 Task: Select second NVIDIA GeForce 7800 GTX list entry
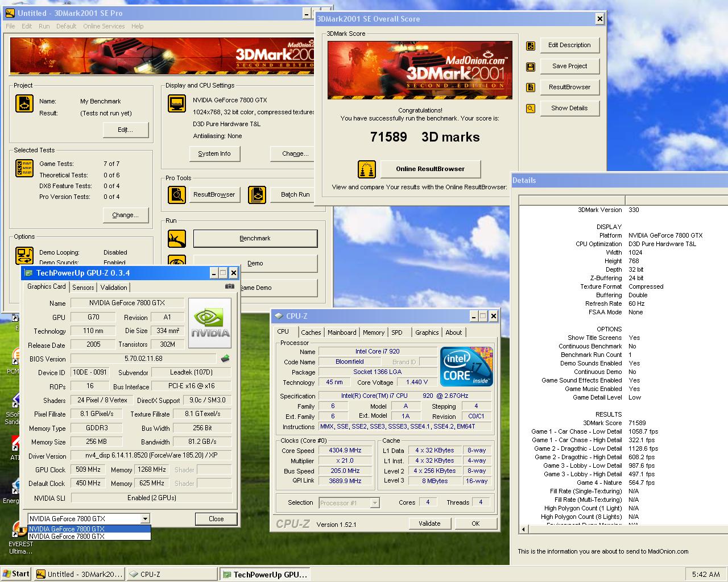89,536
